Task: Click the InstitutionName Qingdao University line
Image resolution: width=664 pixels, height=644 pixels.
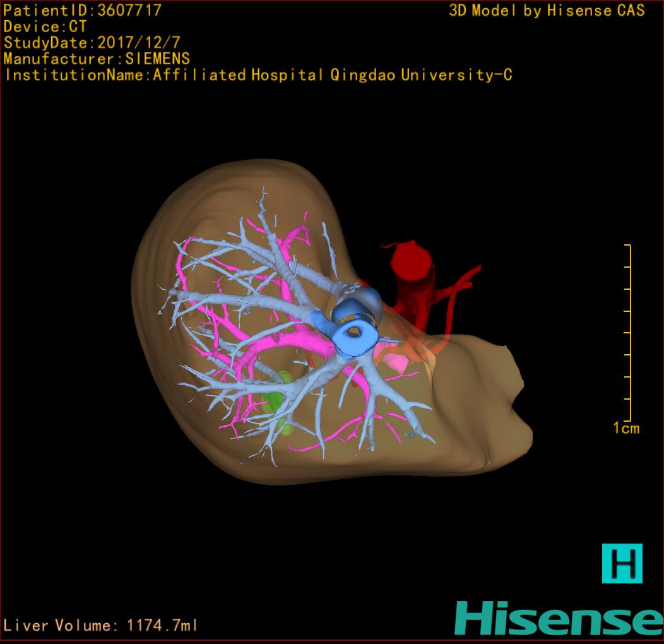Action: [258, 75]
